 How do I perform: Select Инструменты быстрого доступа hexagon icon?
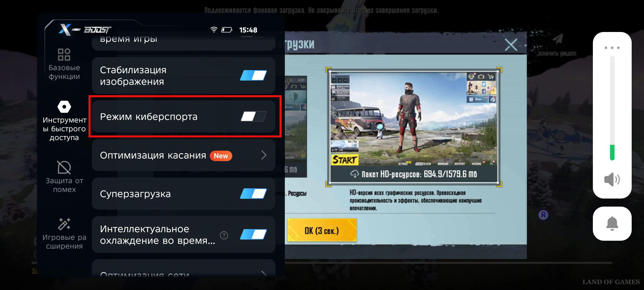(64, 107)
